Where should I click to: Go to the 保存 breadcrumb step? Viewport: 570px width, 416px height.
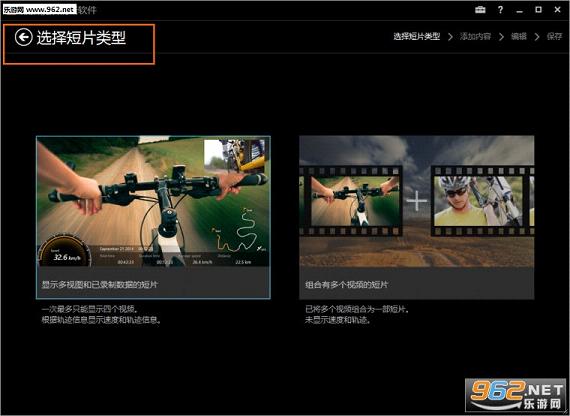(x=554, y=36)
